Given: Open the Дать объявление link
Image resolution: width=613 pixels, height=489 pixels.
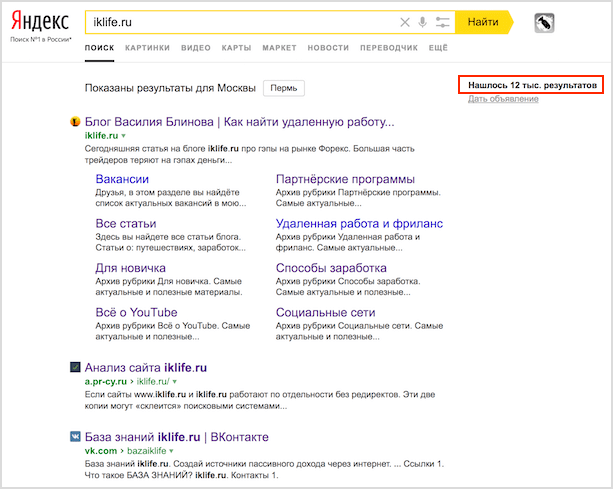Looking at the screenshot, I should 504,99.
